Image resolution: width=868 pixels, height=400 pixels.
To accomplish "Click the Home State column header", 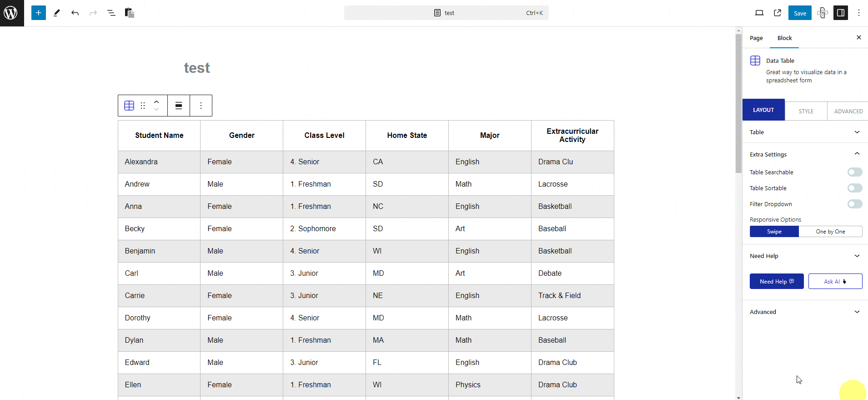I will pyautogui.click(x=407, y=135).
